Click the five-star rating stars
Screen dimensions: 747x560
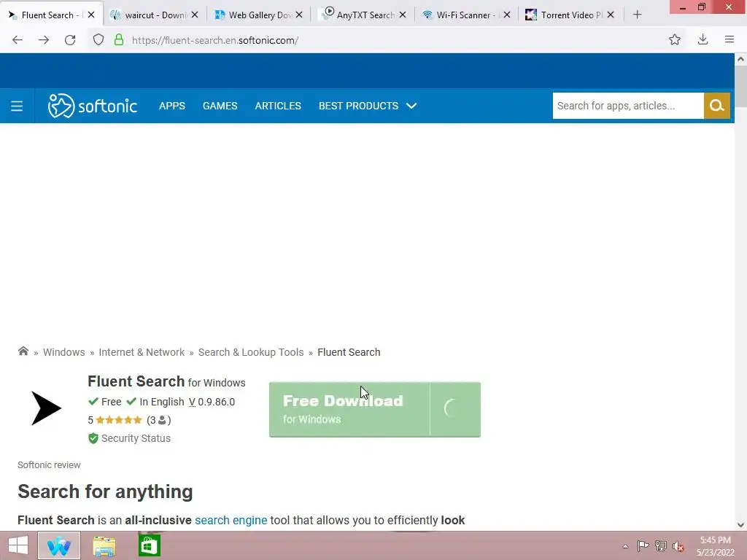click(119, 420)
